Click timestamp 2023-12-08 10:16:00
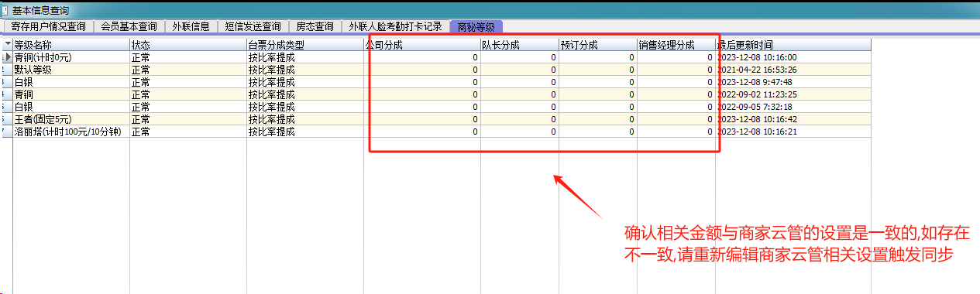Screen dimensions: 980x294 click(758, 57)
